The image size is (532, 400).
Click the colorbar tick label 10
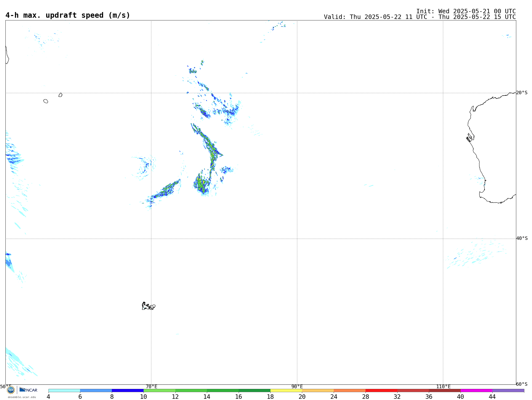tap(144, 397)
